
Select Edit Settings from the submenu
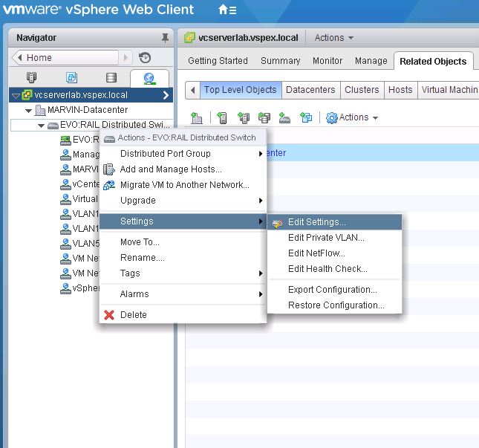tap(316, 222)
